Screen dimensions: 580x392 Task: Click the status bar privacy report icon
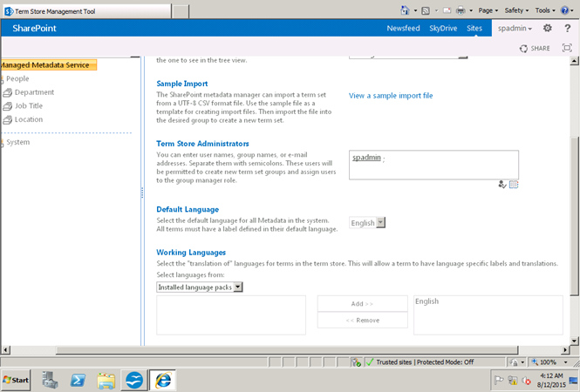coord(356,362)
